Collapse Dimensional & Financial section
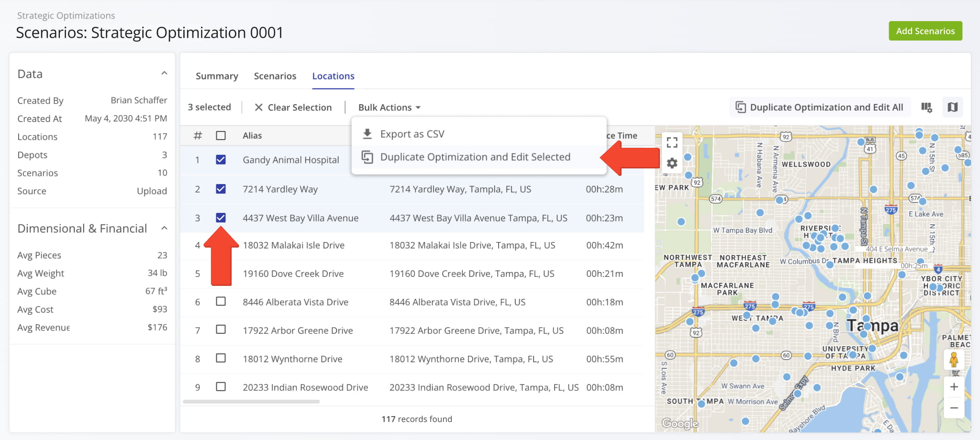Screen dimensions: 980x440 tap(164, 228)
